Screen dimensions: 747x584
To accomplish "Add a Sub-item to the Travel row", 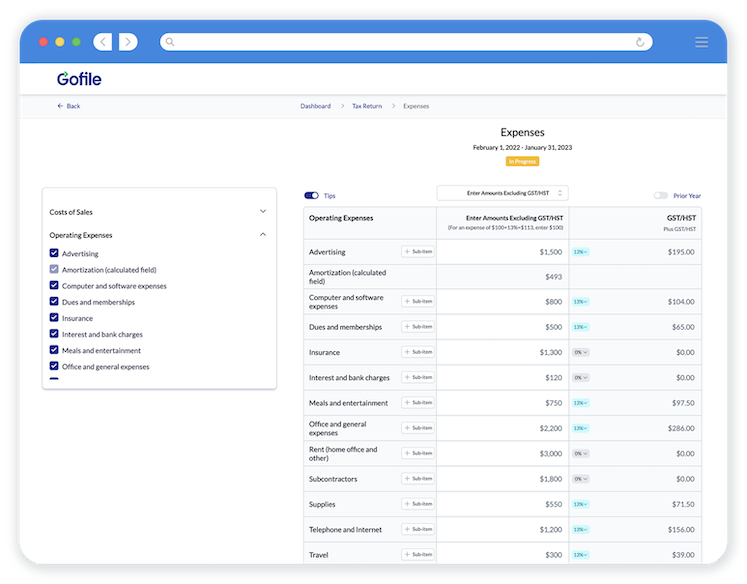I will click(x=418, y=555).
